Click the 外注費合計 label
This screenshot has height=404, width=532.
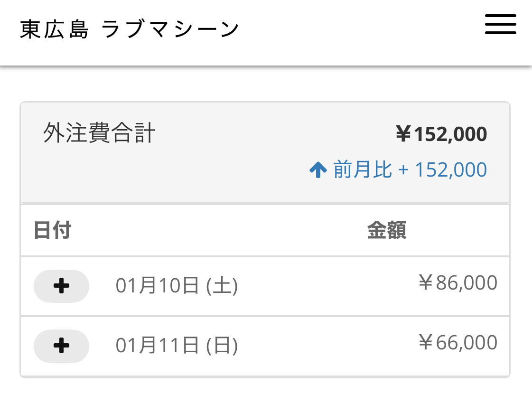click(99, 134)
